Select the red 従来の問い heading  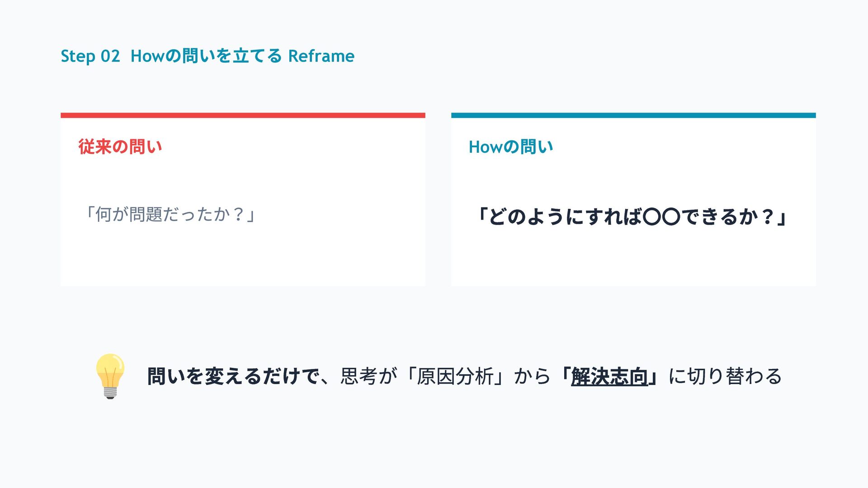point(120,147)
